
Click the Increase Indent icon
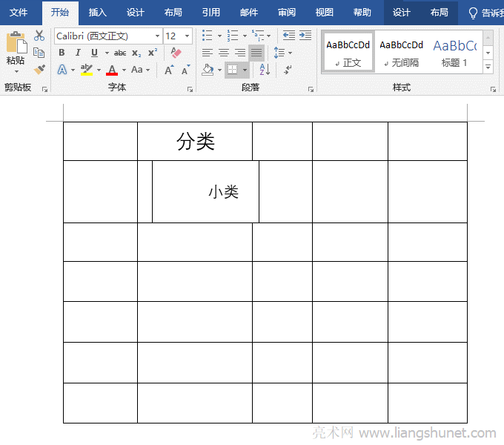[x=305, y=36]
